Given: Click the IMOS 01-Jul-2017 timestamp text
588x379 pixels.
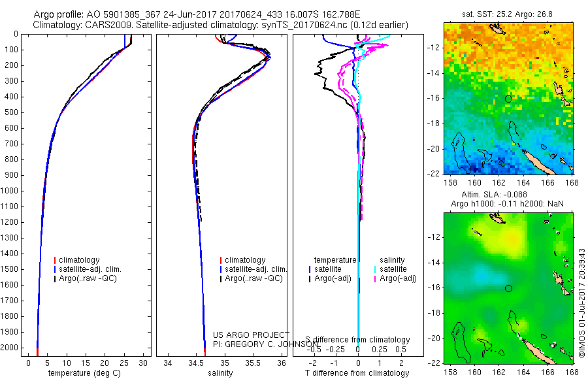Looking at the screenshot, I should pyautogui.click(x=581, y=303).
